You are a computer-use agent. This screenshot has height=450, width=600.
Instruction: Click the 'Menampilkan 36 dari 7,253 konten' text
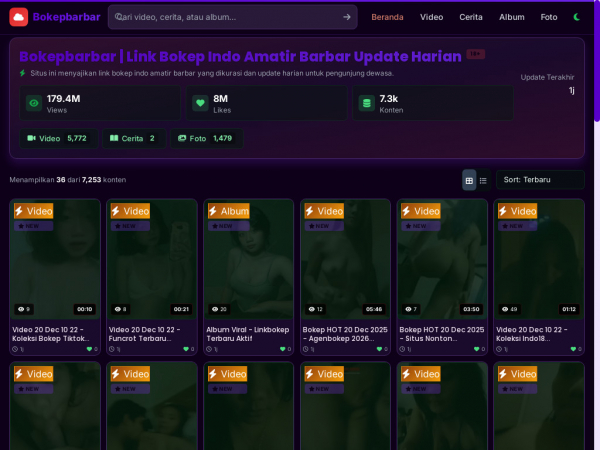(x=68, y=180)
